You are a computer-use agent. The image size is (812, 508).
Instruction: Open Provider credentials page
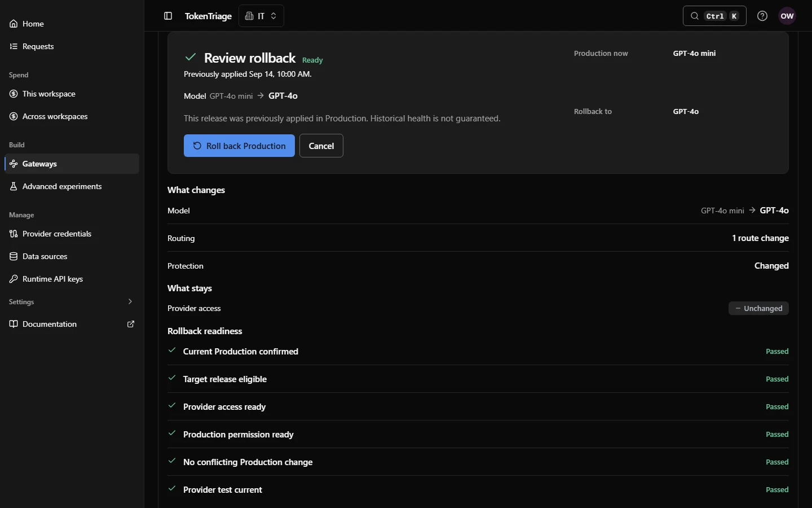71,234
